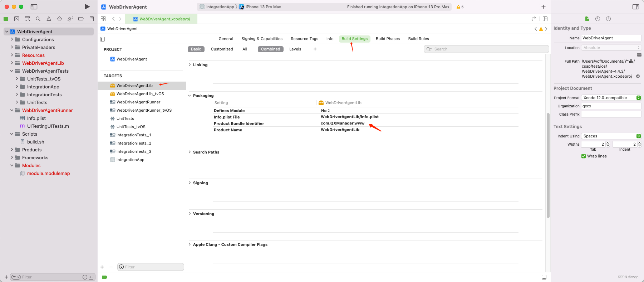Open the find navigator magnifier

38,19
